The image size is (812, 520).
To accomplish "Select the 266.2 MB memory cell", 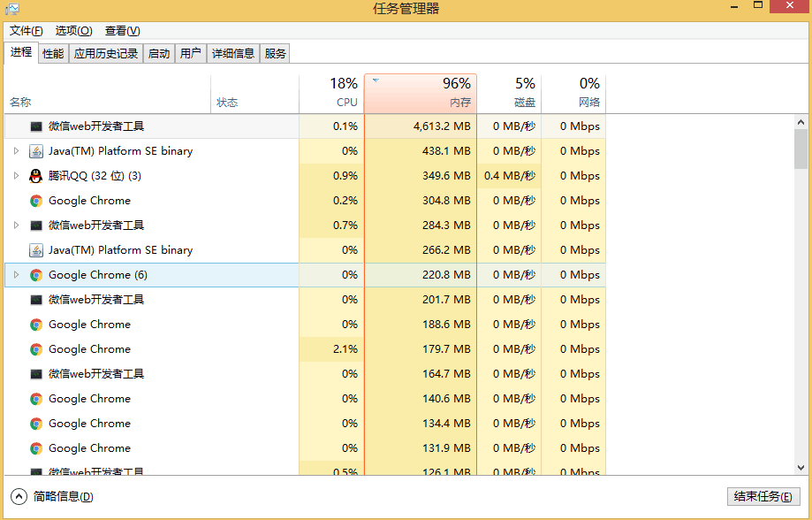I will point(421,250).
